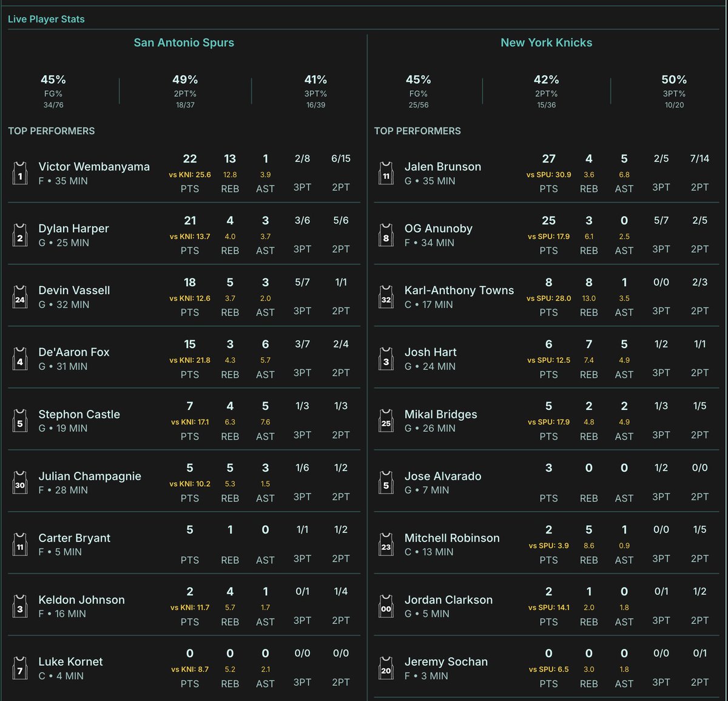
Task: Click Jalen Brunson's number 11 jersey icon
Action: point(386,173)
